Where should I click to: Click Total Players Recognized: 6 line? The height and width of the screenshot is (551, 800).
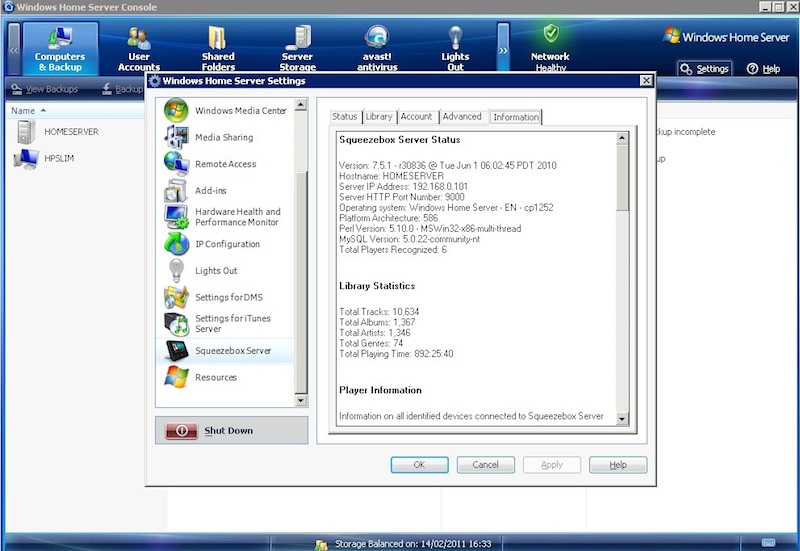coord(392,249)
